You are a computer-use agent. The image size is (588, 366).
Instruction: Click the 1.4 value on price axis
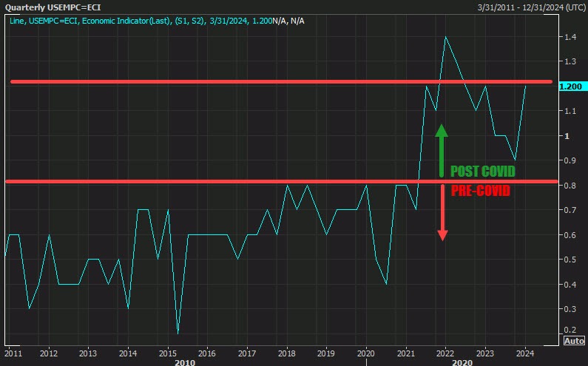click(568, 37)
